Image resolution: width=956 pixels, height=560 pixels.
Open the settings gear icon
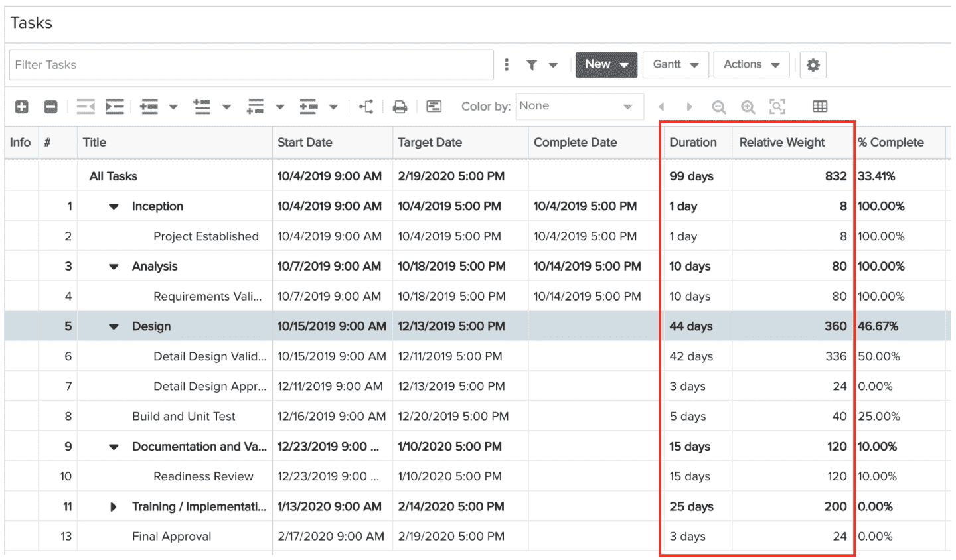(x=813, y=65)
